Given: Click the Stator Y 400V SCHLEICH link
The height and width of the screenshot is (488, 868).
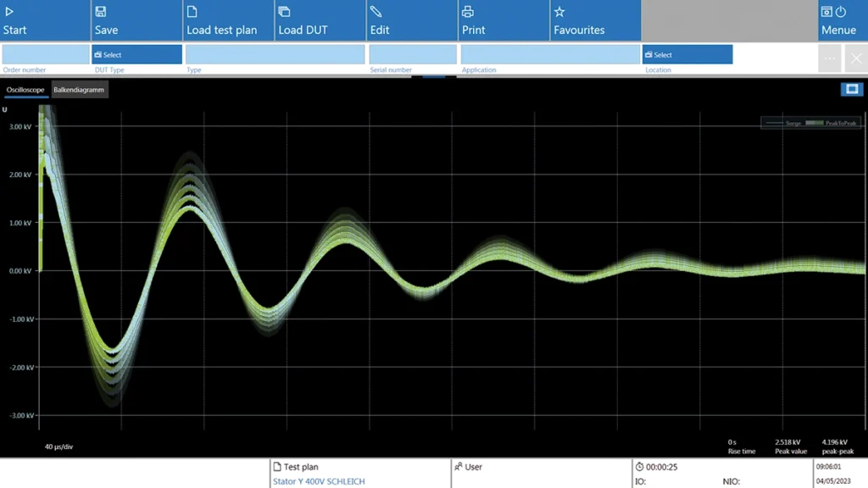Looking at the screenshot, I should tap(319, 481).
